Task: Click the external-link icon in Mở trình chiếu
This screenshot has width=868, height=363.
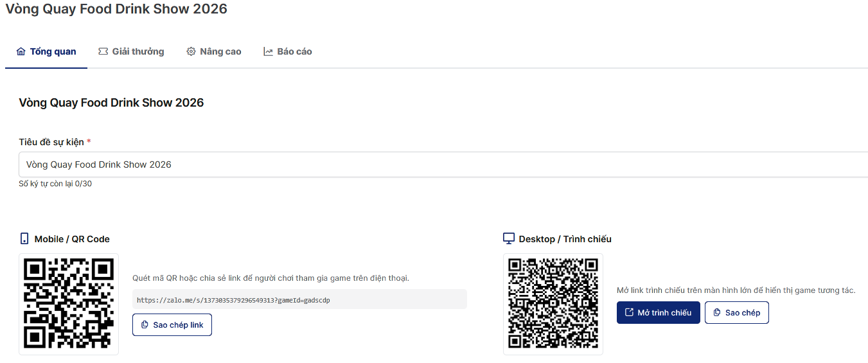Action: coord(629,313)
